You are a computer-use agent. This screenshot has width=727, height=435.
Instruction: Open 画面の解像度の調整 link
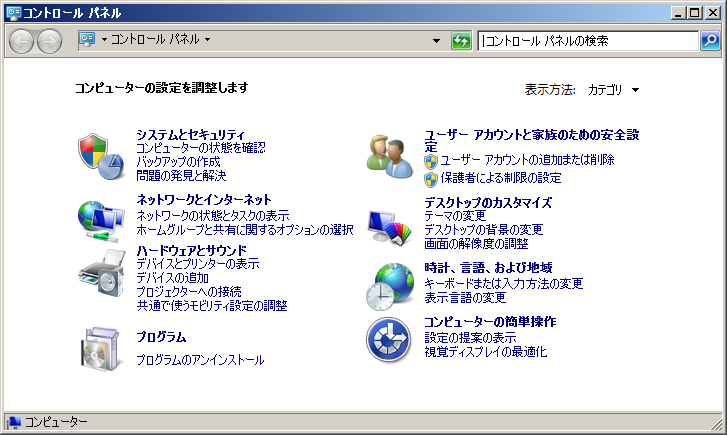pyautogui.click(x=476, y=244)
